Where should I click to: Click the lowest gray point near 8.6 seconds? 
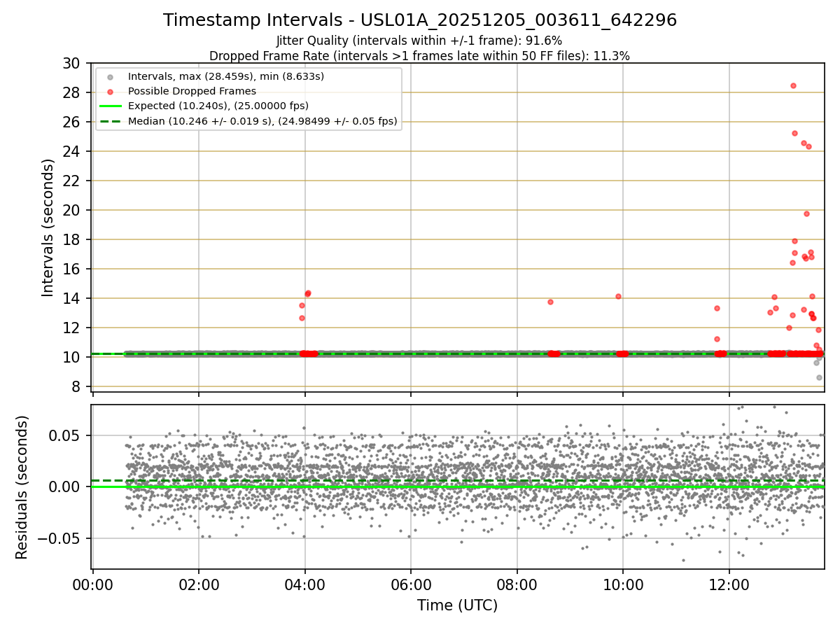pos(819,377)
